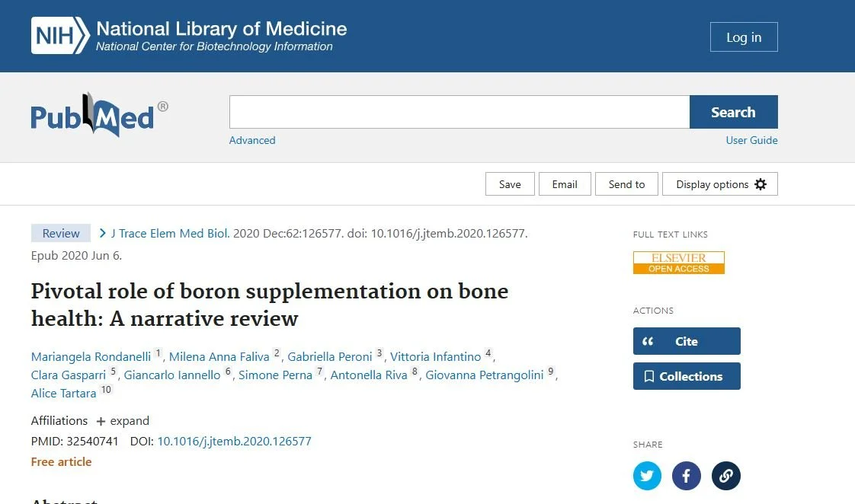Click the PubMed logo

coord(95,114)
